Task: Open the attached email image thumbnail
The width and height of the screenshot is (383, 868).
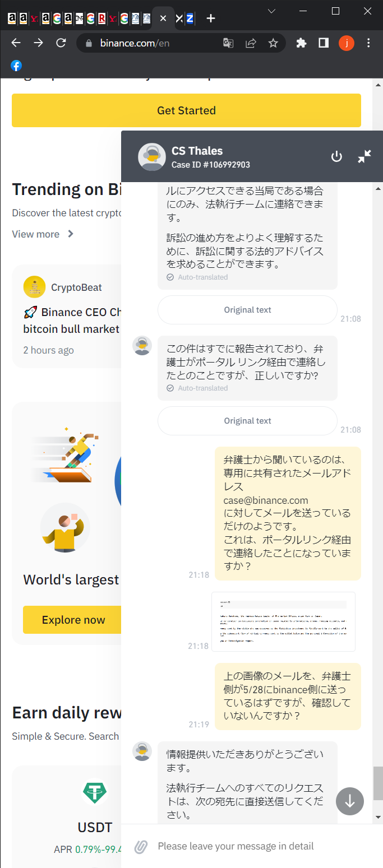Action: [x=283, y=621]
